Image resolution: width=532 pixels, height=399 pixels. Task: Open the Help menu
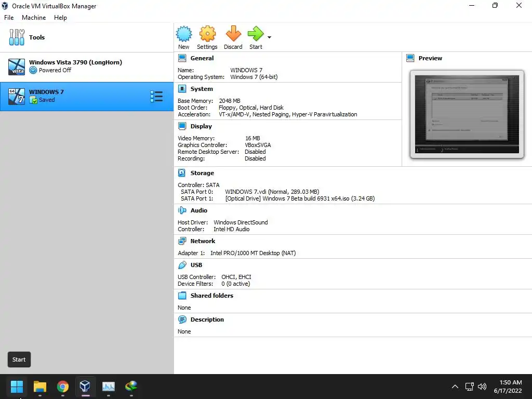coord(60,18)
